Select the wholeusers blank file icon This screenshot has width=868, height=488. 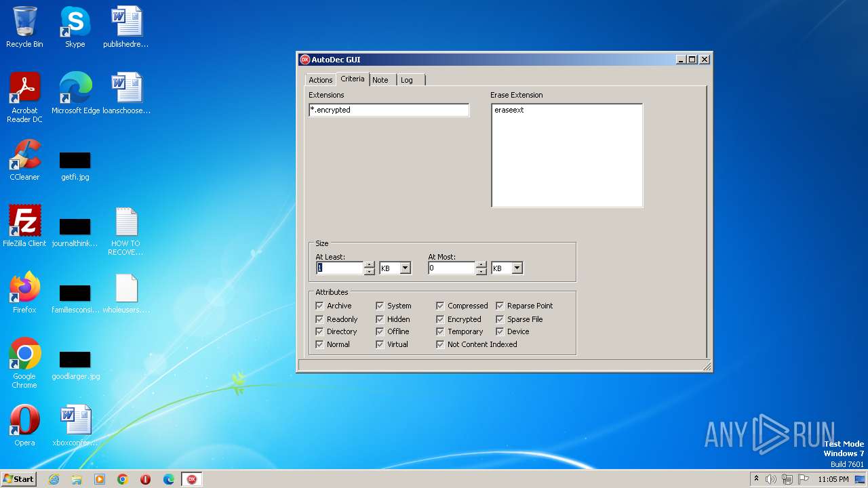[x=126, y=293]
